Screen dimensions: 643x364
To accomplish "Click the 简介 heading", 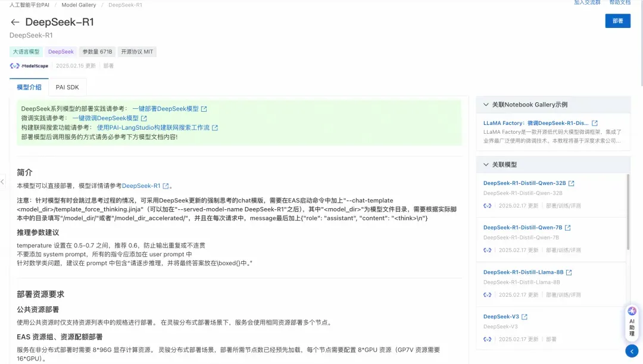I will [x=24, y=172].
